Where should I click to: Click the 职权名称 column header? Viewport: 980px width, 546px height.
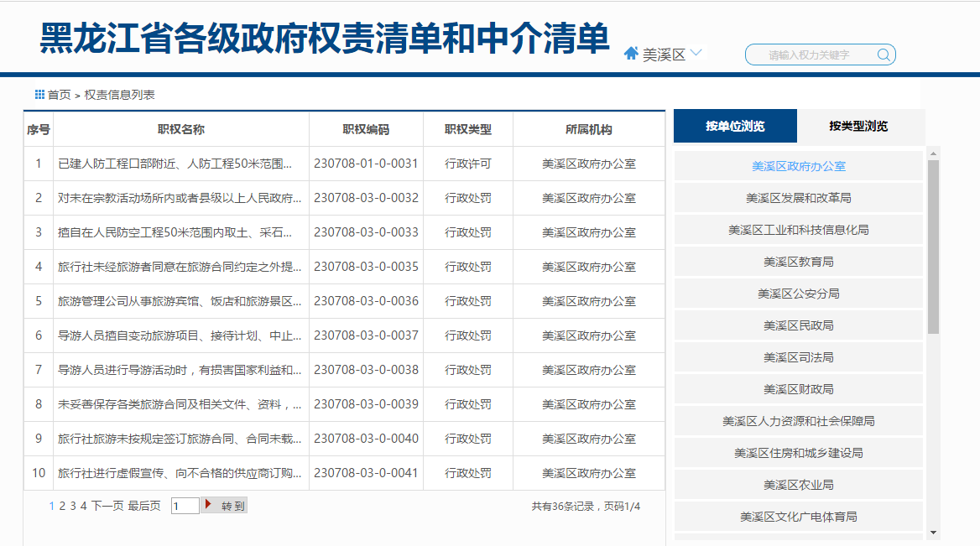180,129
